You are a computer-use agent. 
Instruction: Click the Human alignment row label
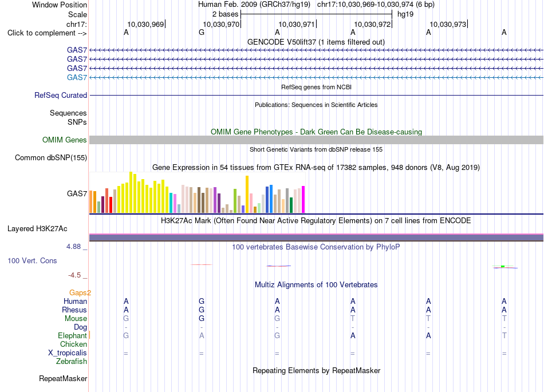(x=75, y=301)
